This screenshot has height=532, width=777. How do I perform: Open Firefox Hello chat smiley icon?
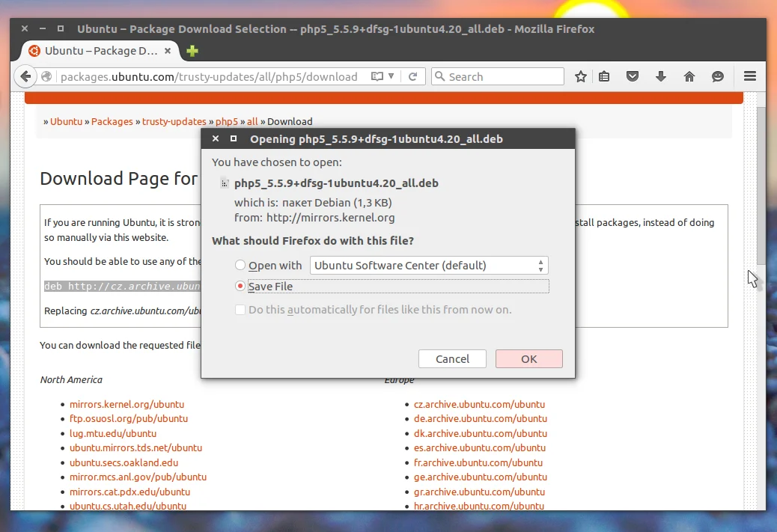[718, 76]
